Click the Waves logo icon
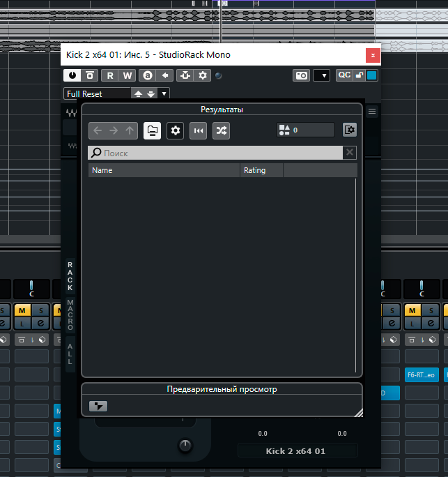Image resolution: width=448 pixels, height=477 pixels. click(72, 113)
